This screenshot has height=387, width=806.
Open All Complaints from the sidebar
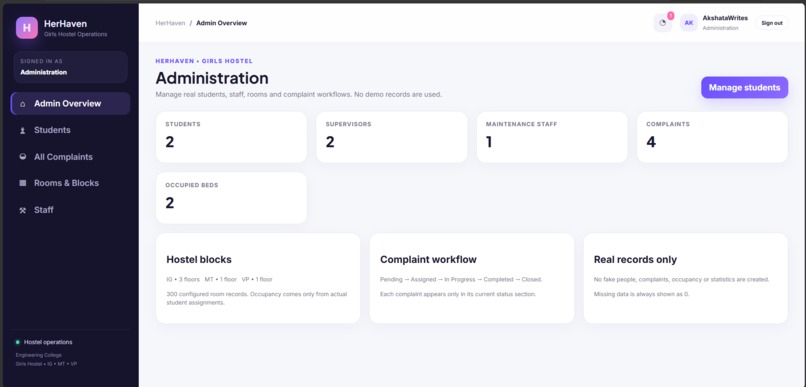[70, 157]
